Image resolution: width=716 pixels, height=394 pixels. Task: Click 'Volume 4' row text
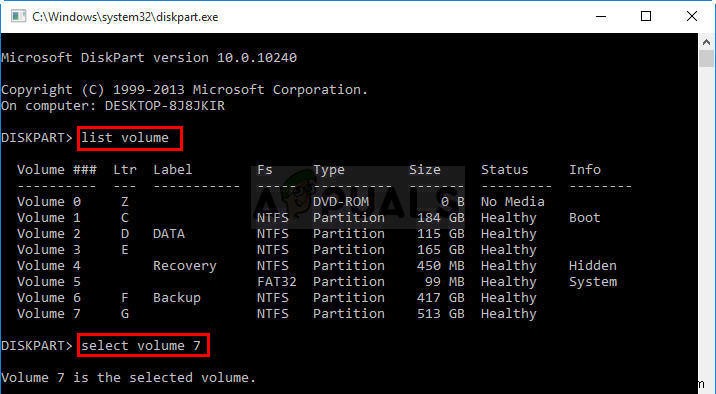coord(49,266)
